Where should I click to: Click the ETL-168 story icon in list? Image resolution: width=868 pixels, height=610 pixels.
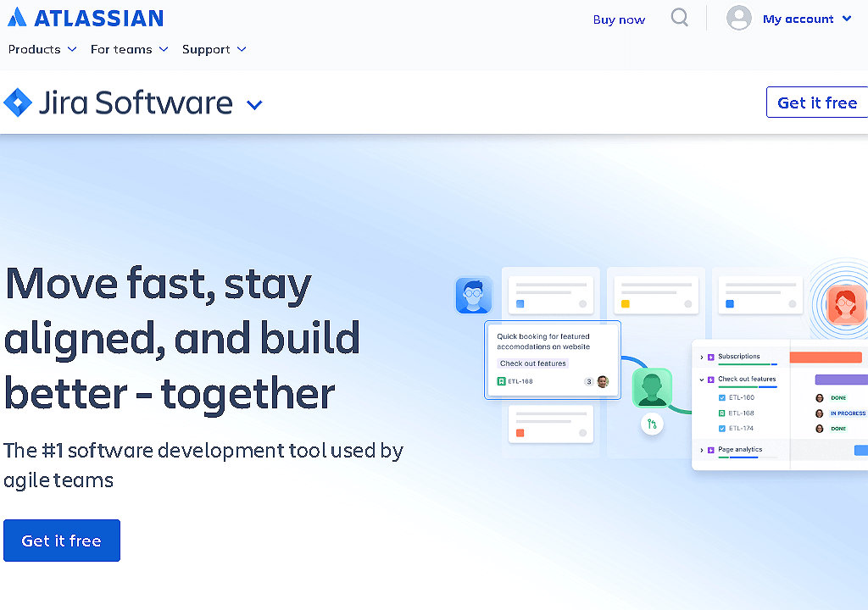(722, 413)
